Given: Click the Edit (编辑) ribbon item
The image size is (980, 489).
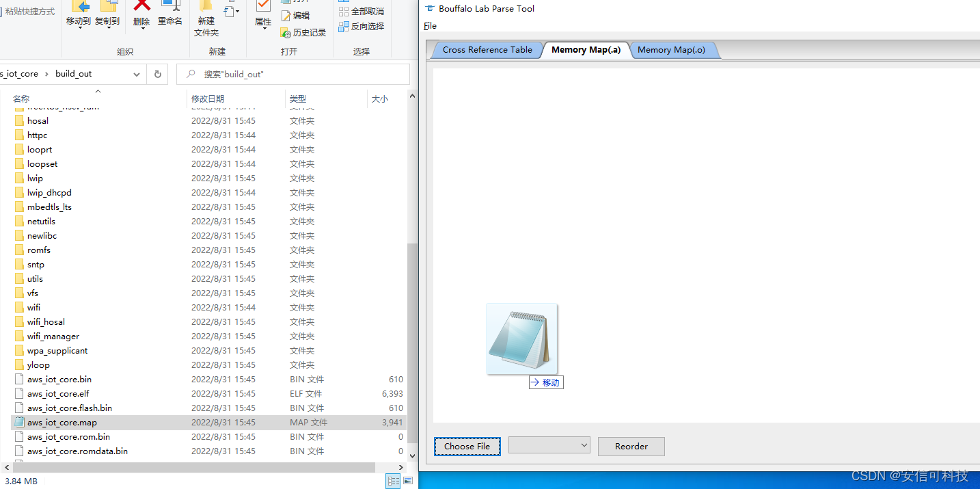Looking at the screenshot, I should coord(295,16).
